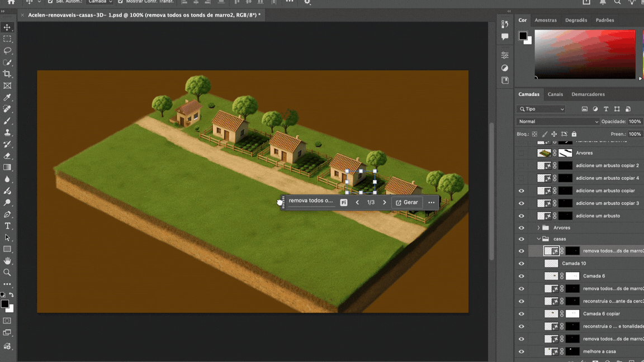The width and height of the screenshot is (644, 362).
Task: Switch to the Canais tab
Action: [555, 94]
